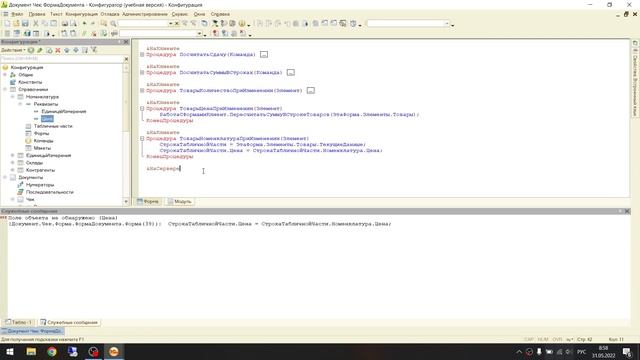Image resolution: width=640 pixels, height=360 pixels.
Task: Click the Windows Start button
Action: pos(10,351)
